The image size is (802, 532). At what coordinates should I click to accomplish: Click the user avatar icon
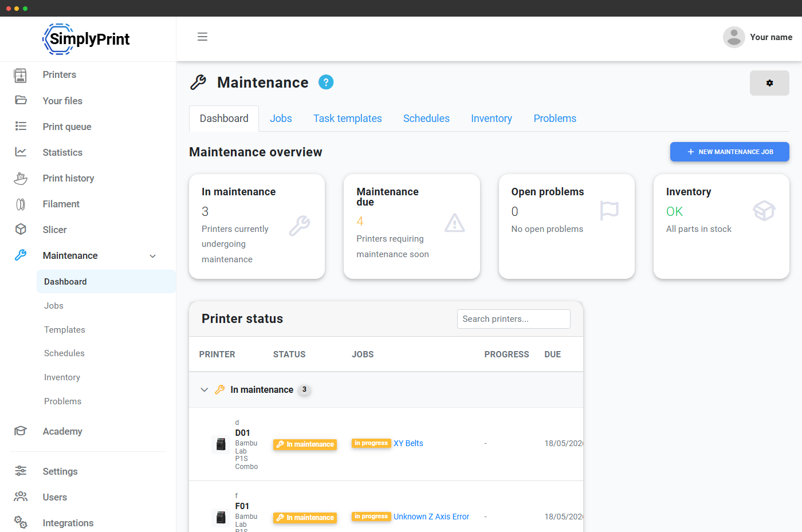(x=734, y=37)
